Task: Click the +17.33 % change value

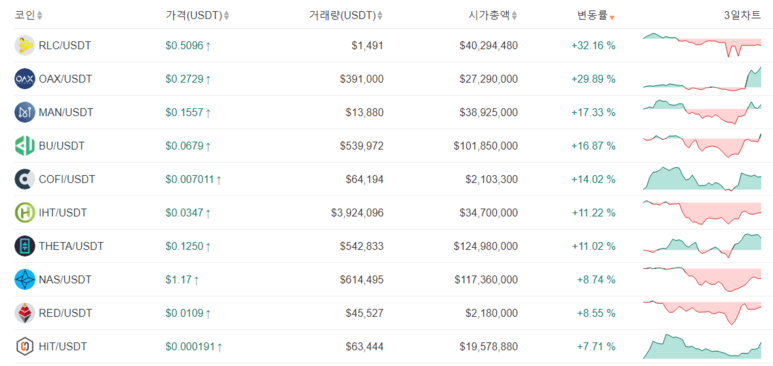Action: click(x=594, y=112)
